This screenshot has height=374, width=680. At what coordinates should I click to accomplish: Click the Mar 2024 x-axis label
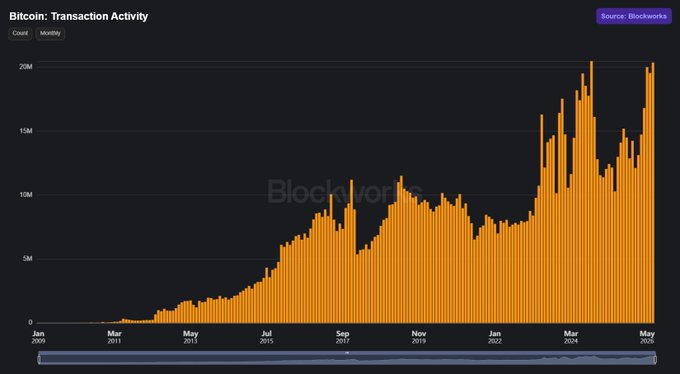(x=571, y=337)
